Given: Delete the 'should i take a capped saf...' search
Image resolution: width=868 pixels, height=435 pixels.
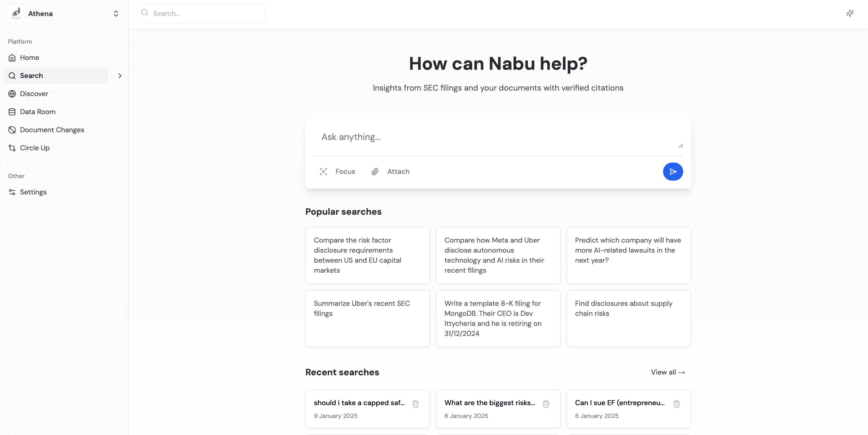Looking at the screenshot, I should (415, 404).
